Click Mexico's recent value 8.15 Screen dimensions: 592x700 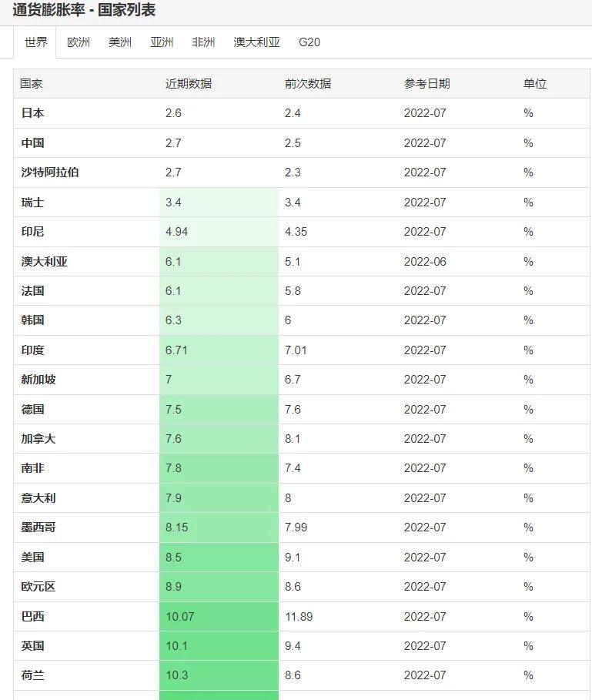click(176, 528)
